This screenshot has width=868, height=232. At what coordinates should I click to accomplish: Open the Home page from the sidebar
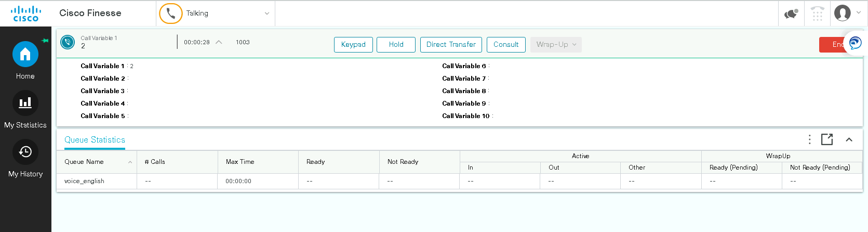tap(25, 55)
